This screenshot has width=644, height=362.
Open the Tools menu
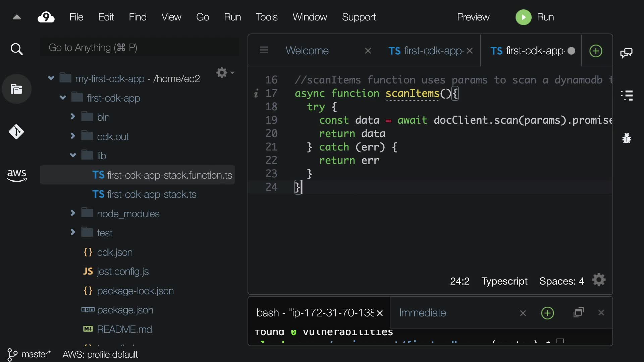(266, 17)
